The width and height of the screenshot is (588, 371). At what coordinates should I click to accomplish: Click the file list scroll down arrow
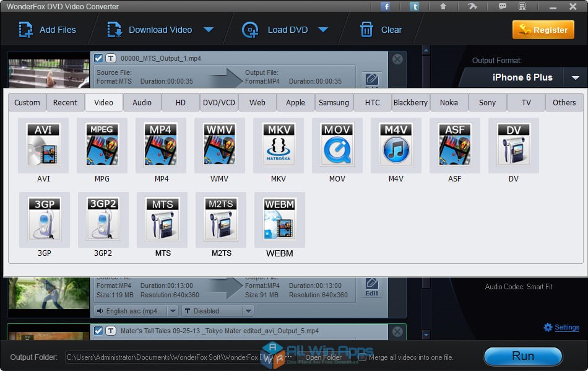(x=426, y=334)
